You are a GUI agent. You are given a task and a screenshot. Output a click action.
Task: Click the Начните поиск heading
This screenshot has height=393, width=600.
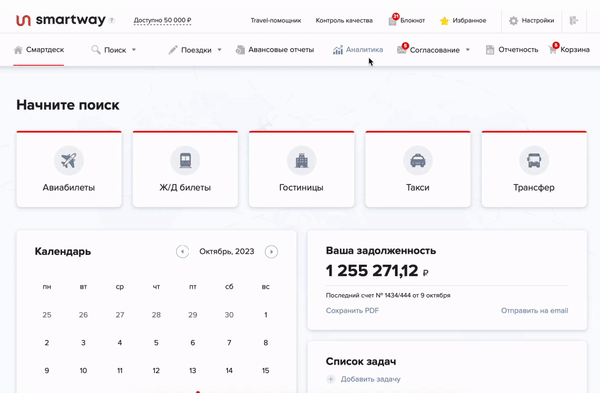coord(68,105)
